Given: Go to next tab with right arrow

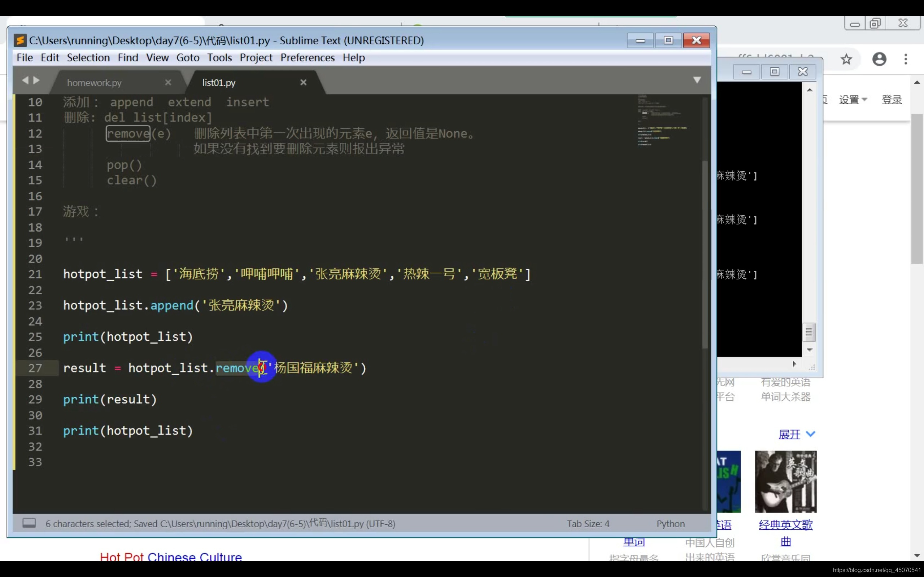Looking at the screenshot, I should tap(37, 80).
